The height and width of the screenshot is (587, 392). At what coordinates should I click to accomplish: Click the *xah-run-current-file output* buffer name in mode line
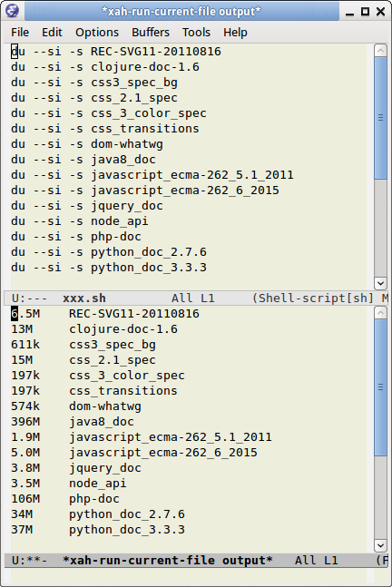pyautogui.click(x=168, y=561)
